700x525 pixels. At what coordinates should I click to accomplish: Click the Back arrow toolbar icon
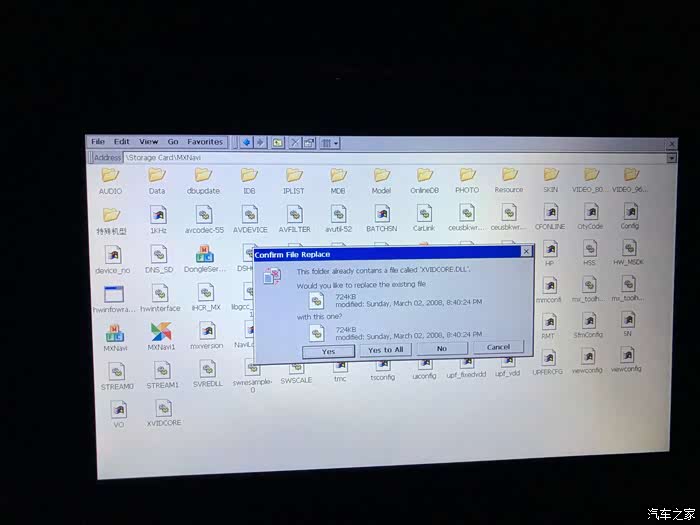(x=246, y=143)
